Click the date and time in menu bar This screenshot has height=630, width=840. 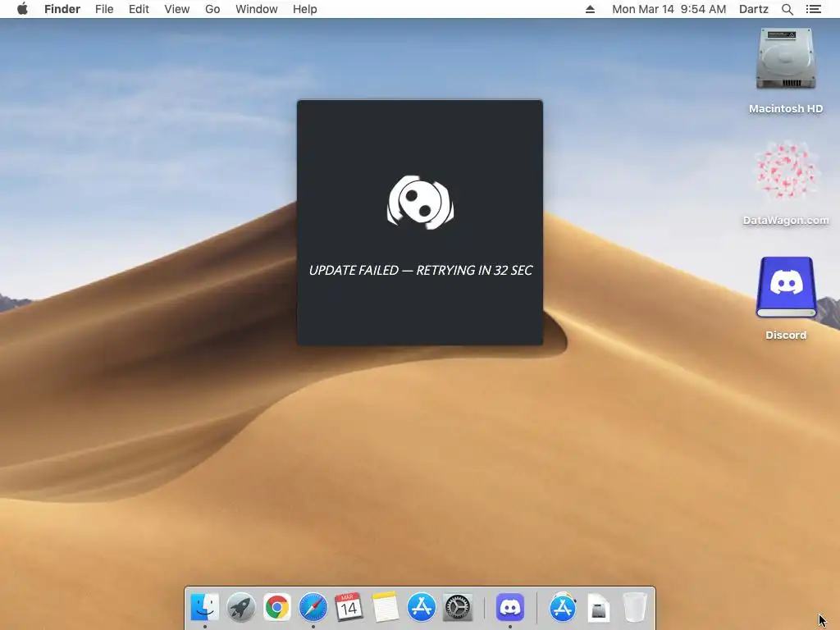[x=669, y=9]
